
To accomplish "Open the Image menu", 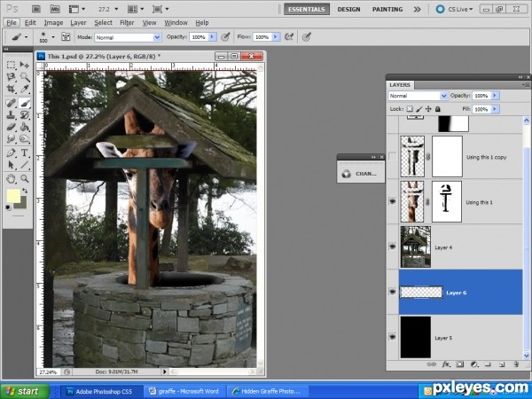I will pyautogui.click(x=53, y=23).
